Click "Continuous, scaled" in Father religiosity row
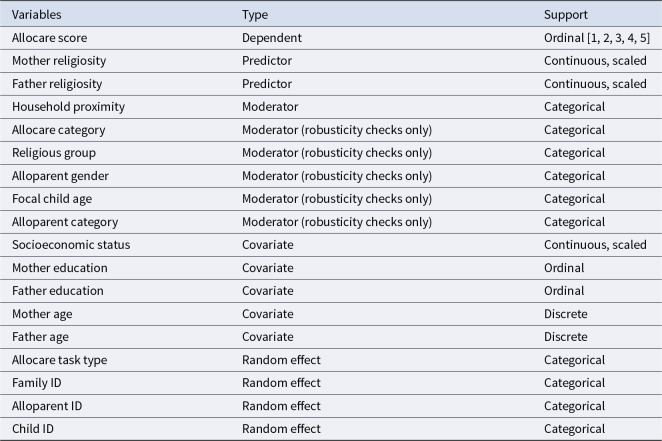Viewport: 662px width, 441px height. [595, 84]
